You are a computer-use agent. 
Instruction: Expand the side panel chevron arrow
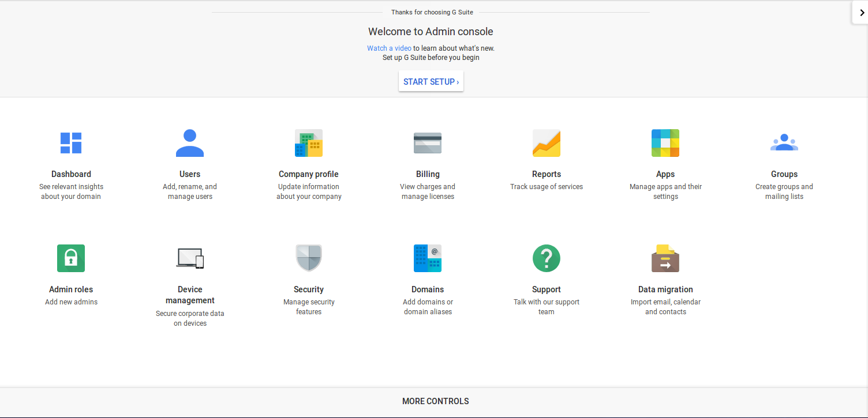[862, 13]
